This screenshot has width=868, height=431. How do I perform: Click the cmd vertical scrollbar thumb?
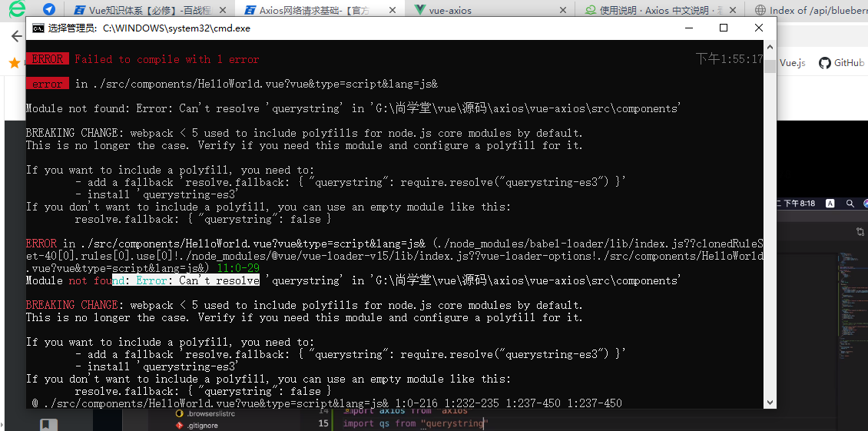click(770, 67)
